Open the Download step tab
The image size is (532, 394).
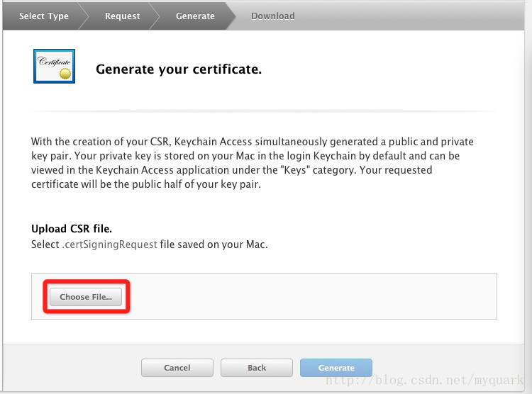coord(273,16)
